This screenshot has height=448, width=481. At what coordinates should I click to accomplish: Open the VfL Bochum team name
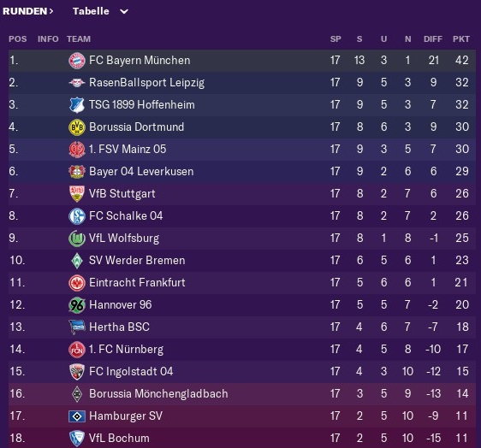coord(119,439)
